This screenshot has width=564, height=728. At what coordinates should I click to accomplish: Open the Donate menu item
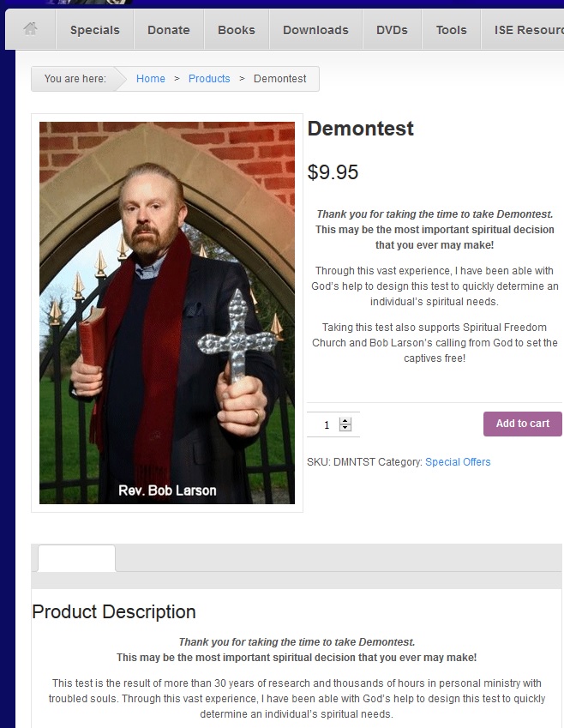pos(169,30)
